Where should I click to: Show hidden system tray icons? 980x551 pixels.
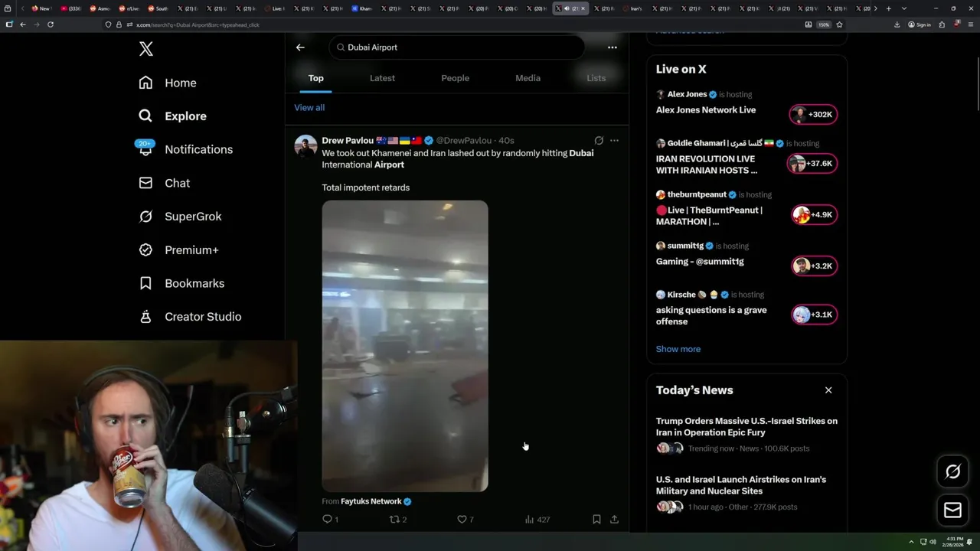pos(911,542)
